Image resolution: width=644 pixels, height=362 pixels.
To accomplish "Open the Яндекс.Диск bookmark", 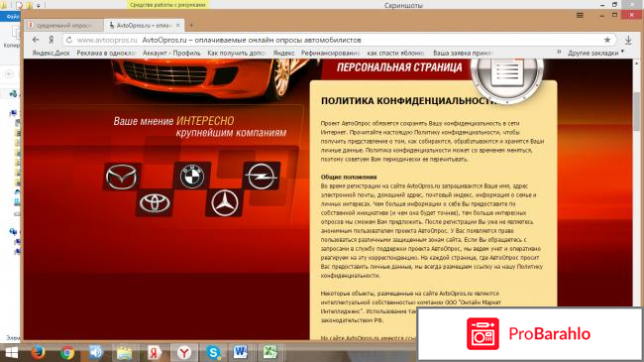I will click(x=51, y=54).
